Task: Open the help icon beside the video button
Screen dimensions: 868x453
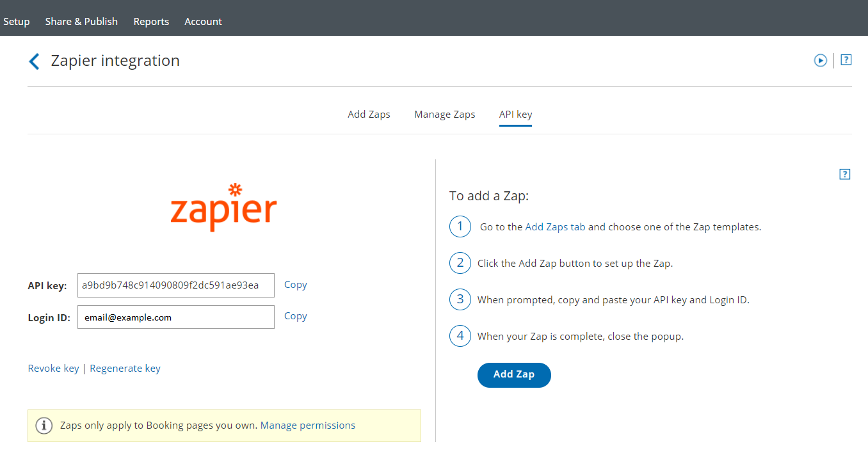Action: [x=846, y=60]
